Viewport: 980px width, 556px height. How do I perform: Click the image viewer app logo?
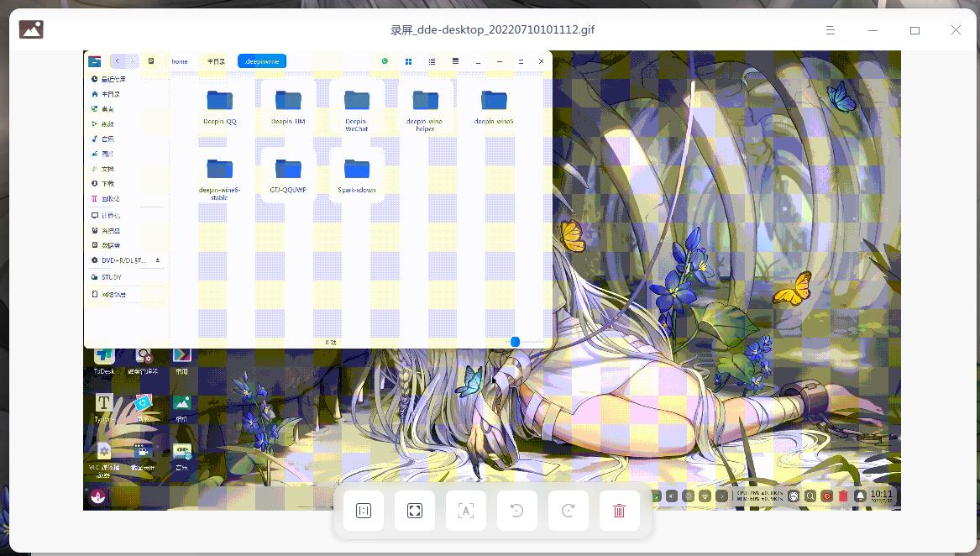[31, 29]
